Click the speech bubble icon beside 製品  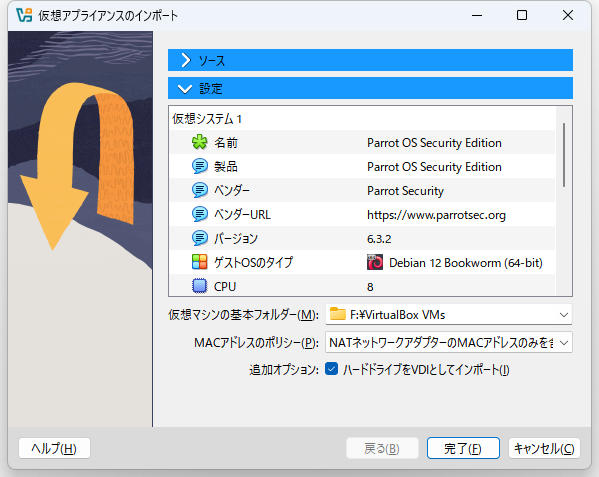(199, 166)
